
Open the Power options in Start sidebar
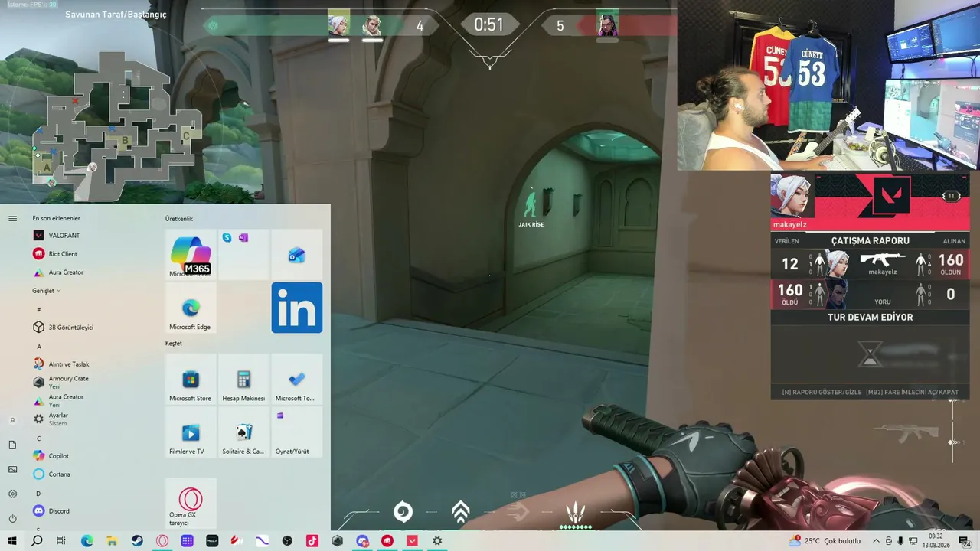12,518
